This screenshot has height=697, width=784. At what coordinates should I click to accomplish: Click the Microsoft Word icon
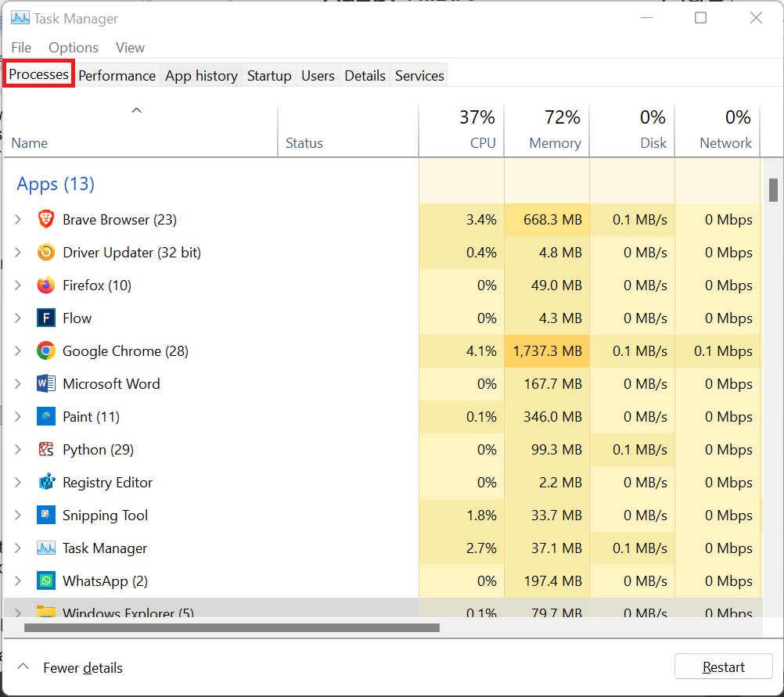[46, 383]
